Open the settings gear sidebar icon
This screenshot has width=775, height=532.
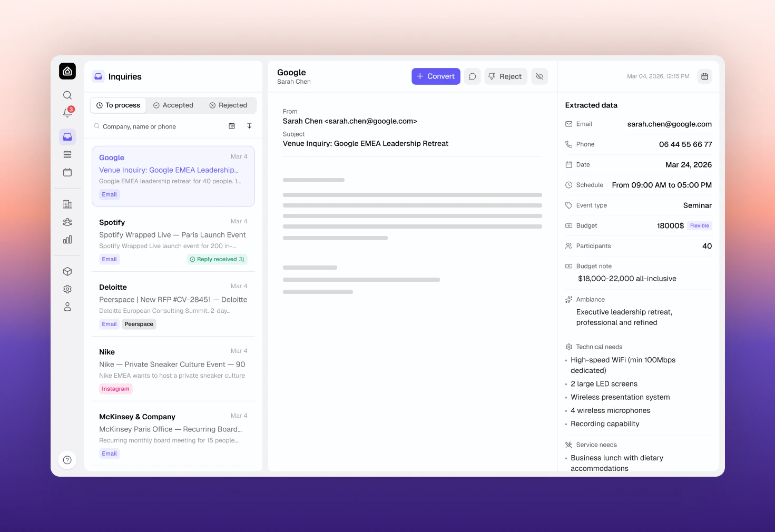(67, 289)
